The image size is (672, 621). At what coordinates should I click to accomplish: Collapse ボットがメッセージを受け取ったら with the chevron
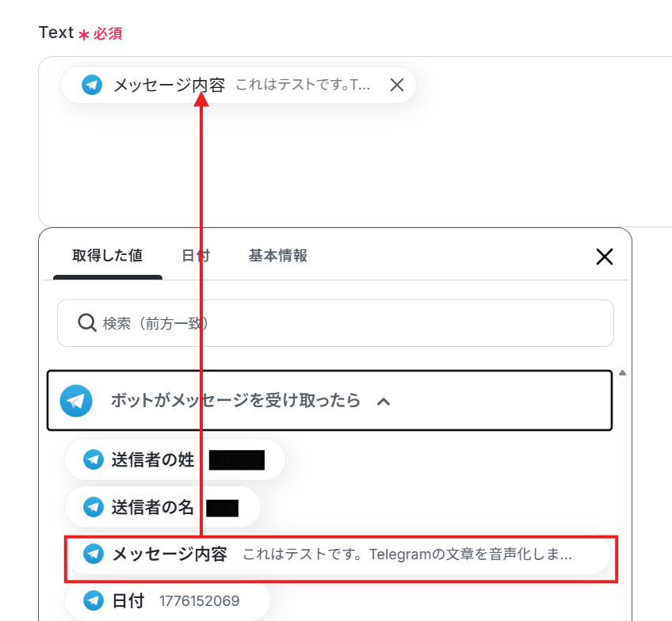click(384, 402)
